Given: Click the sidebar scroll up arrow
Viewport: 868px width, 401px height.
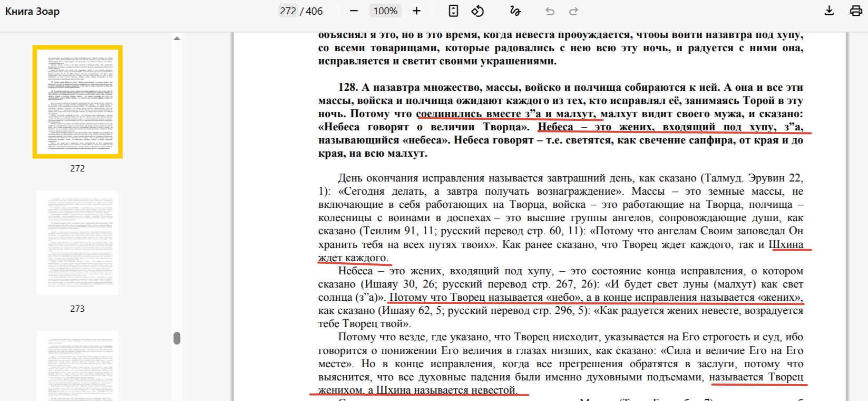Looking at the screenshot, I should click(x=177, y=39).
